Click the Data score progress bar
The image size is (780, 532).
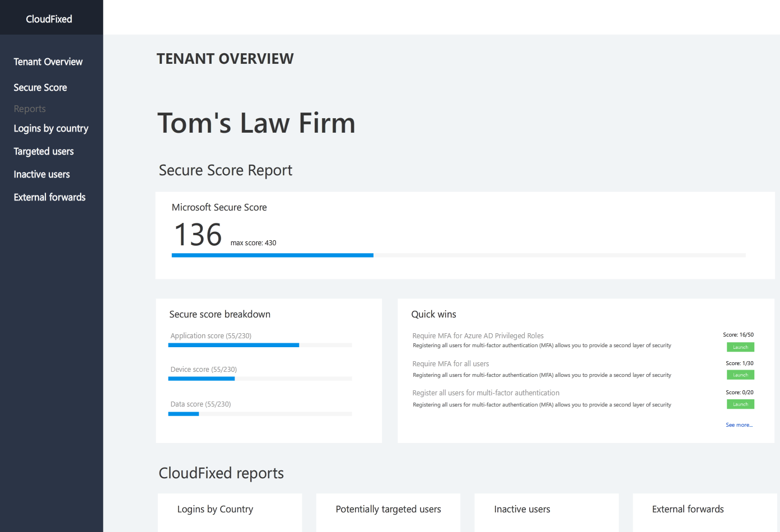tap(260, 414)
